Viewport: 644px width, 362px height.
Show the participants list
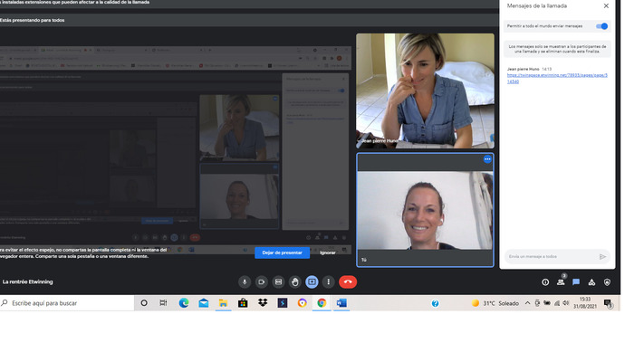click(561, 282)
